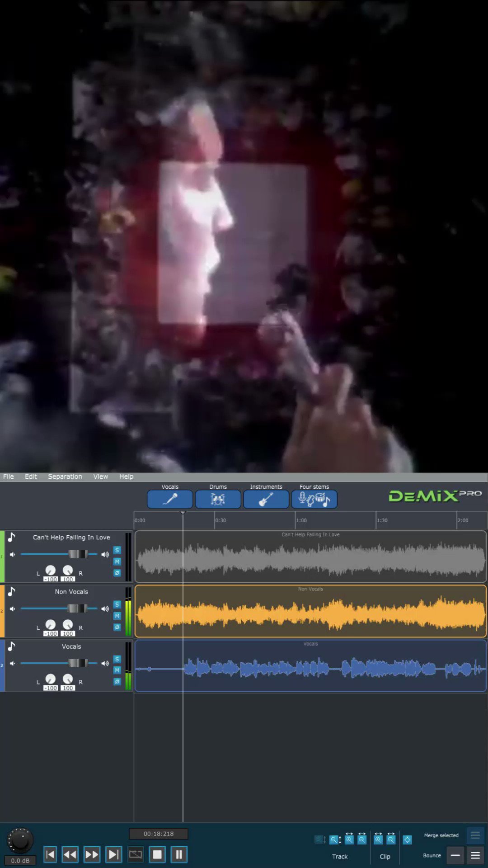The width and height of the screenshot is (488, 868).
Task: Click 100 pan value field on Non Vocals track
Action: [68, 634]
